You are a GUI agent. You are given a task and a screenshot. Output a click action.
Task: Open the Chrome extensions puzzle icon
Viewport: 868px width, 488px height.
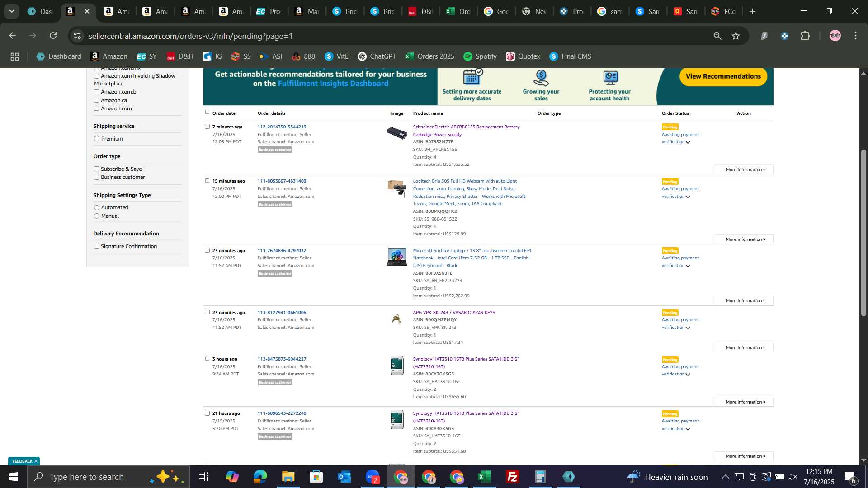[x=805, y=36]
